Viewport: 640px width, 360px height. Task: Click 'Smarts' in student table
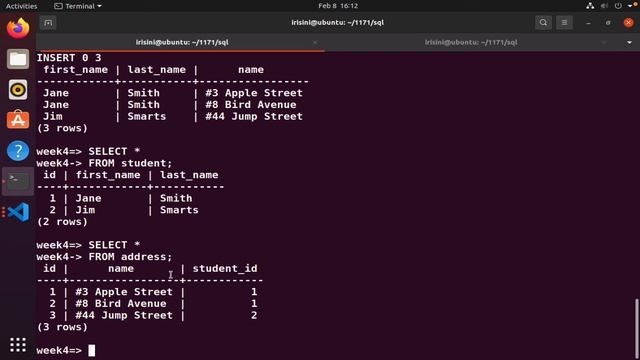(179, 210)
